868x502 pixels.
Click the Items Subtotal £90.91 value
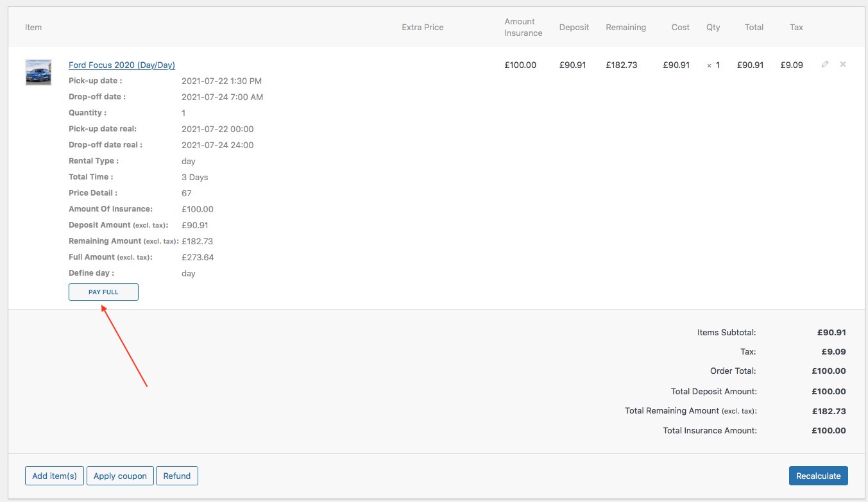(831, 332)
